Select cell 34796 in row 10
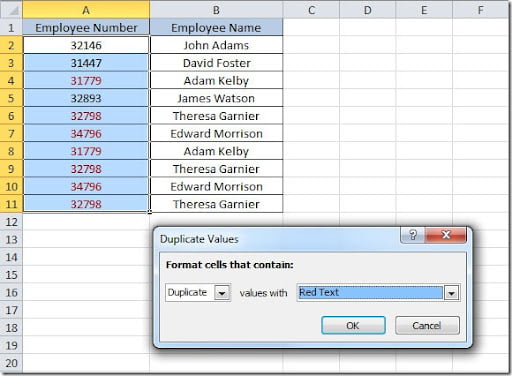Viewport: 512px width, 376px height. 86,186
